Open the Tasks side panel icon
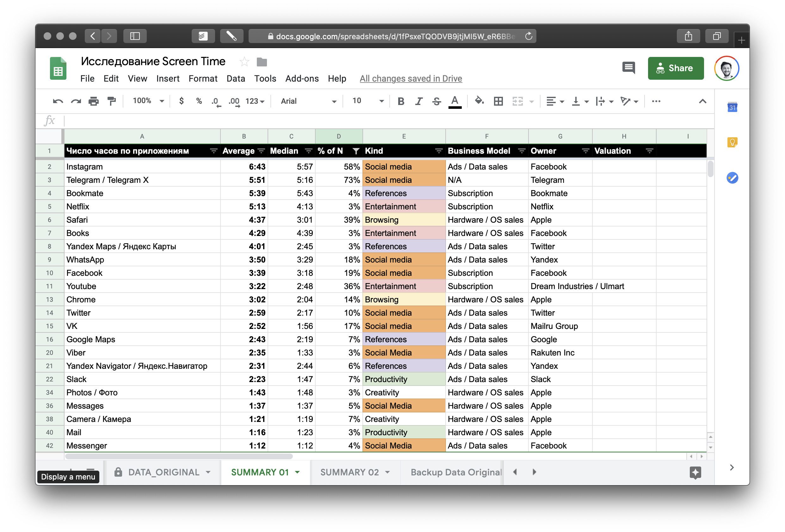 pyautogui.click(x=732, y=178)
